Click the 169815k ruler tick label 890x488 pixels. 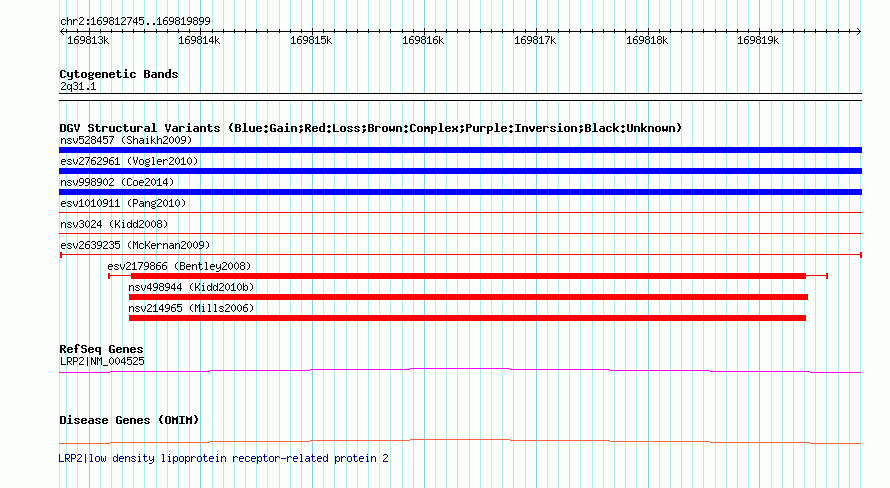(311, 41)
